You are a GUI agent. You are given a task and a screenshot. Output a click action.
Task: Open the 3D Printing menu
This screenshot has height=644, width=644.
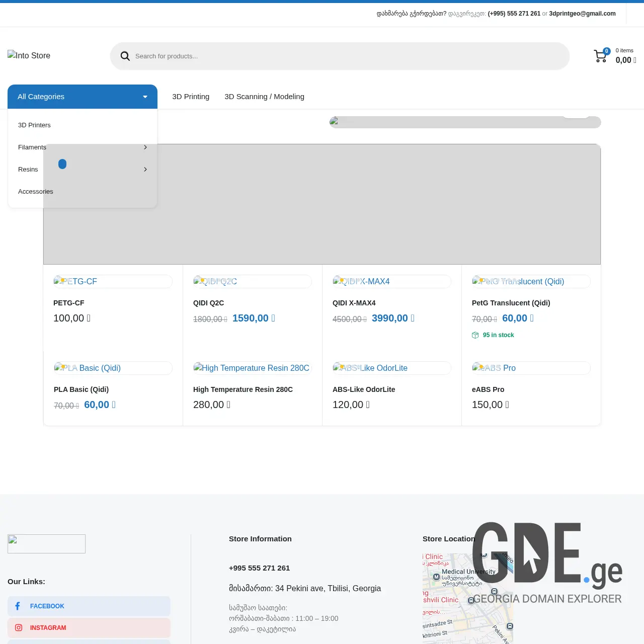(191, 97)
